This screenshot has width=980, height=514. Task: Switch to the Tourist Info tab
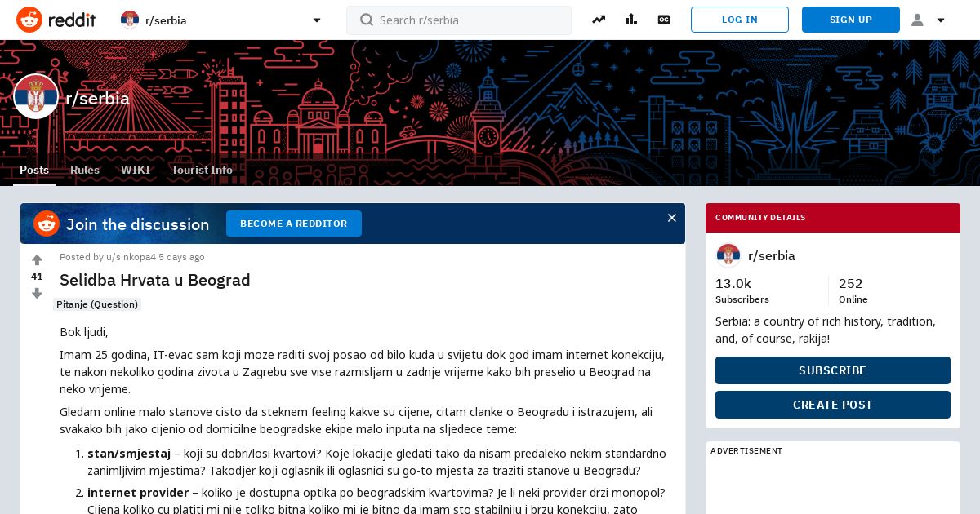(202, 170)
